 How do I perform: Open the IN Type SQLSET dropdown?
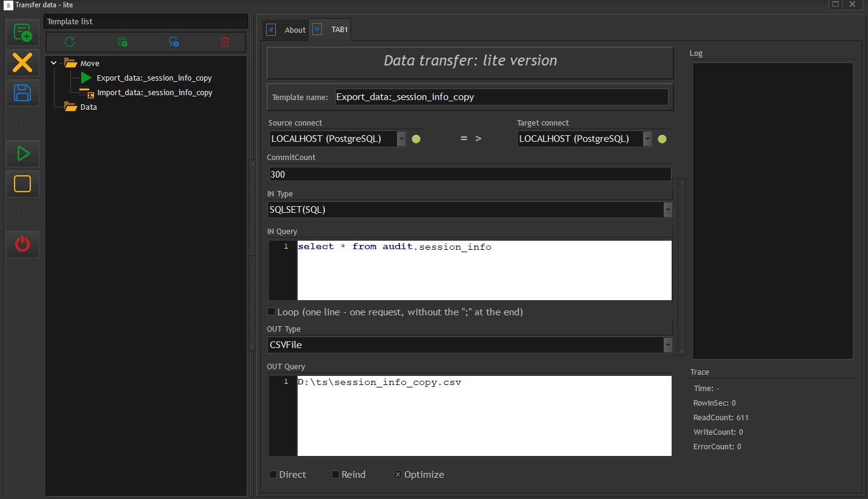point(668,210)
